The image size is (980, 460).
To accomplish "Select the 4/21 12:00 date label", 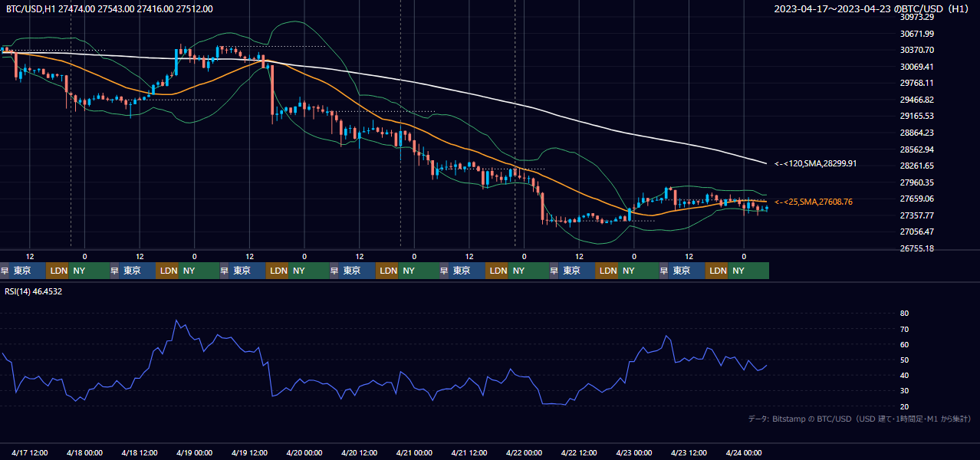I will (x=469, y=452).
